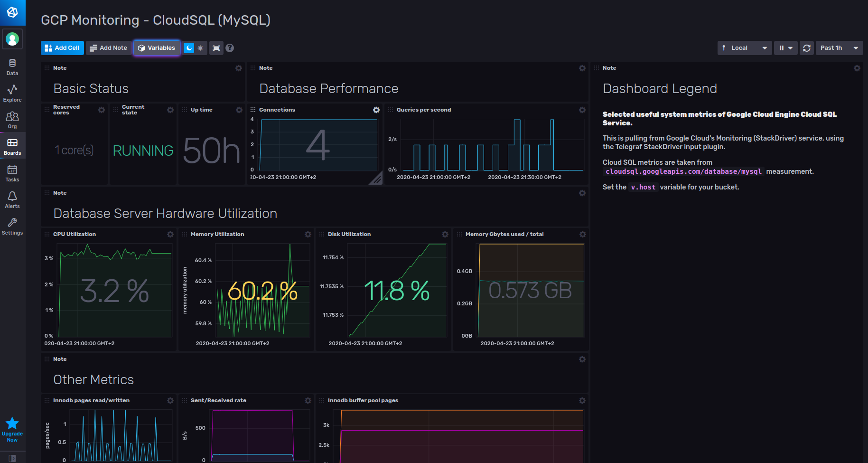This screenshot has height=463, width=868.
Task: Open the help question mark icon
Action: [230, 48]
